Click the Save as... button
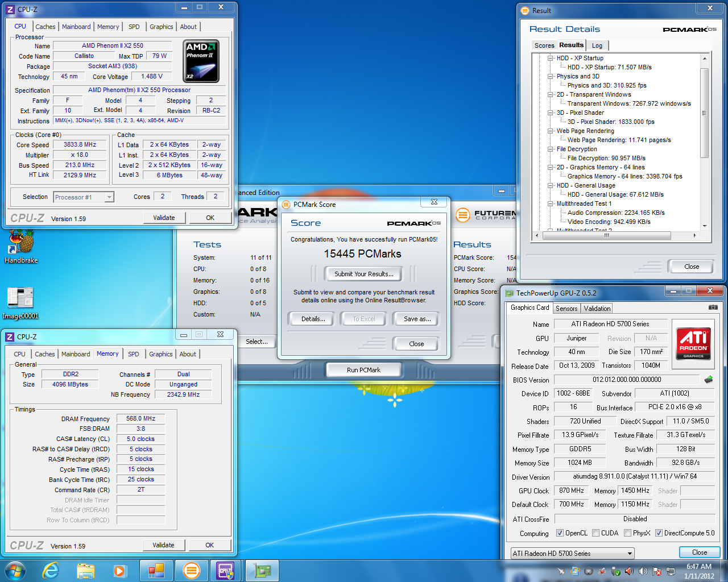The image size is (728, 582). pyautogui.click(x=417, y=319)
